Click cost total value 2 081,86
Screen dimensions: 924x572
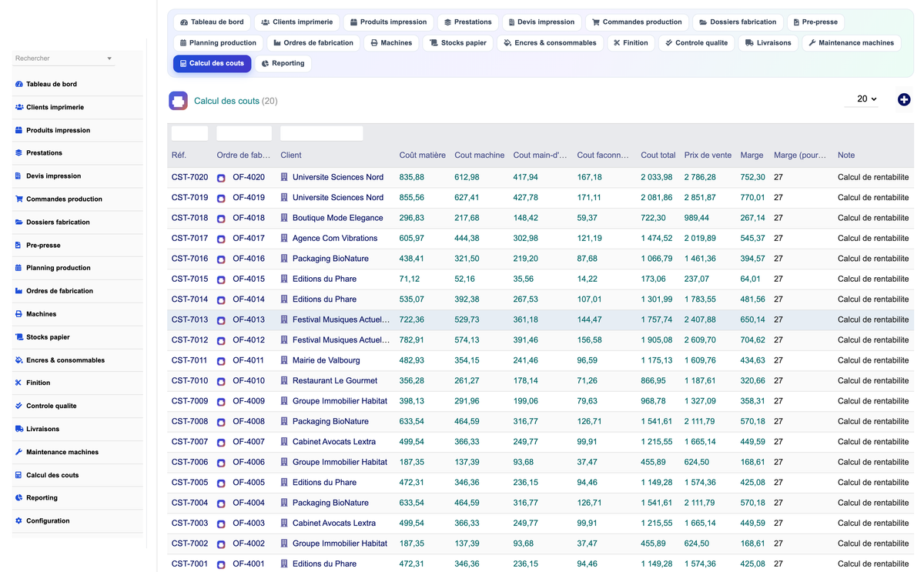657,198
